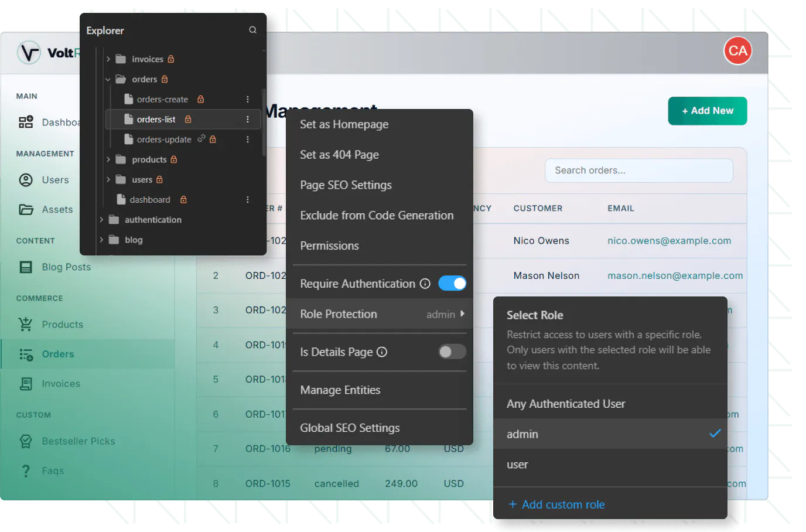Click Add custom role link
This screenshot has height=532, width=806.
(556, 504)
